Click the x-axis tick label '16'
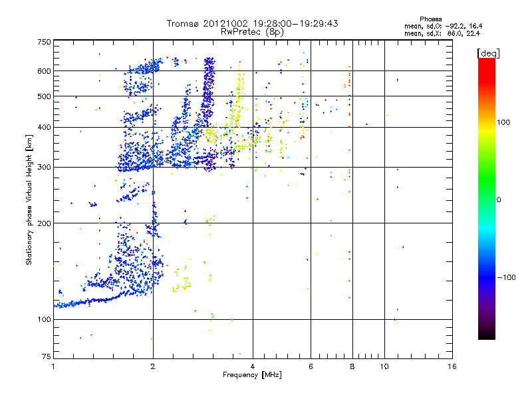The width and height of the screenshot is (532, 399). pos(452,366)
